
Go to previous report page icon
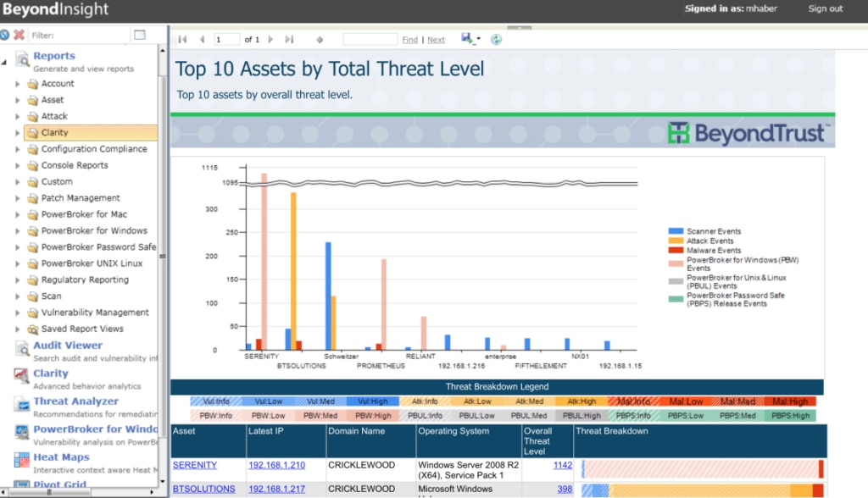pyautogui.click(x=202, y=39)
